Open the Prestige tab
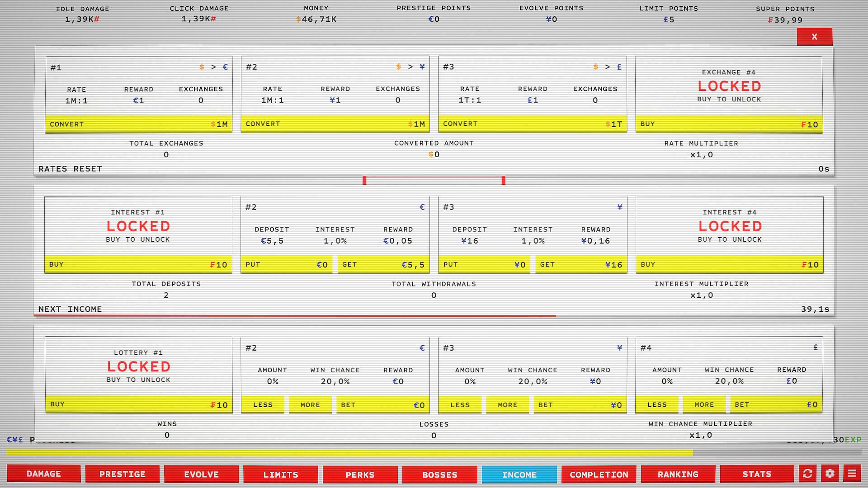Screen dimensions: 868x488 (123, 474)
